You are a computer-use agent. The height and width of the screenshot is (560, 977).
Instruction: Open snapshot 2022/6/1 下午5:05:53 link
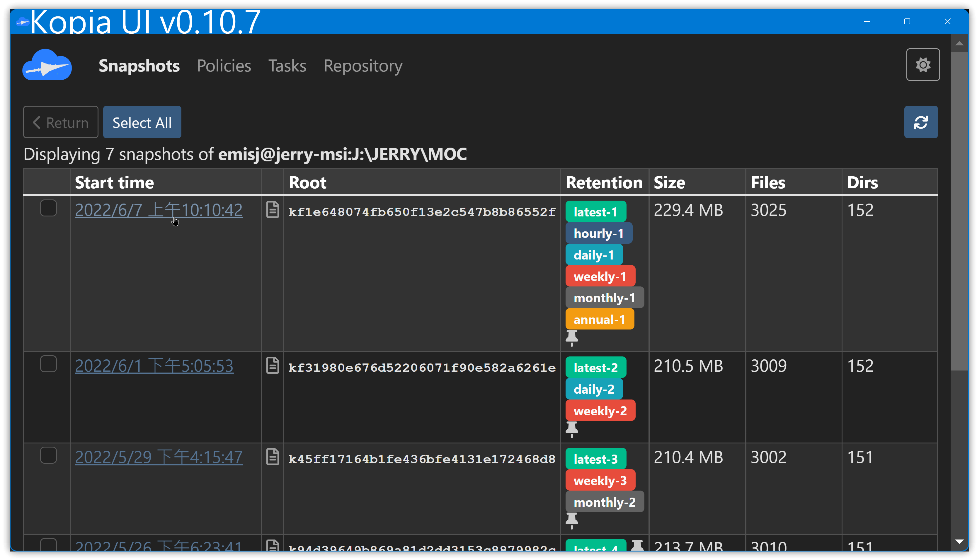[x=154, y=366]
